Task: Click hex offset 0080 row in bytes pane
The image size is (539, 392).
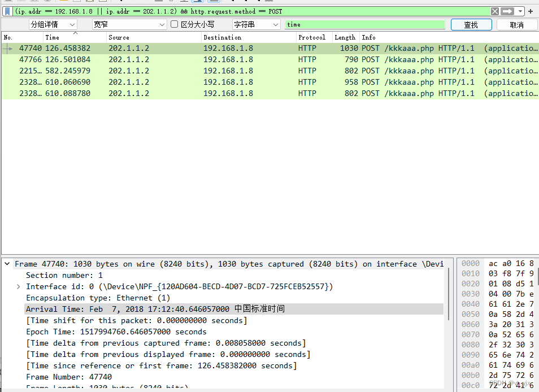Action: pyautogui.click(x=498, y=345)
